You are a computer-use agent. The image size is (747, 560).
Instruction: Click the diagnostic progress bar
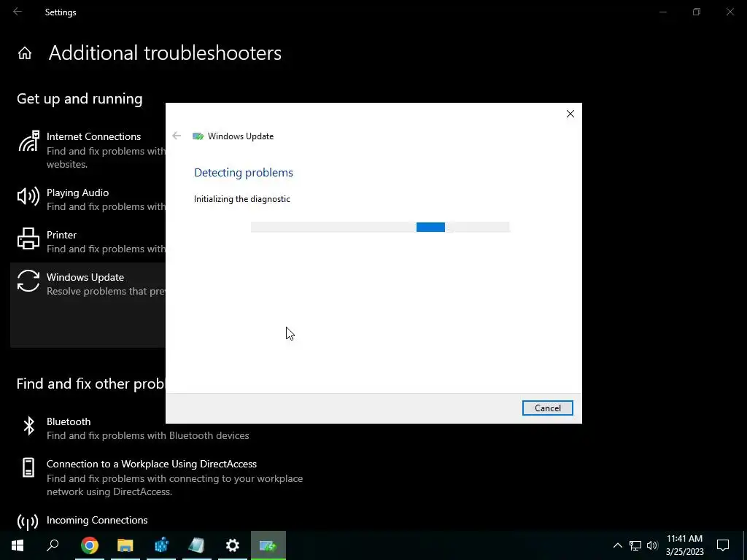(x=380, y=227)
